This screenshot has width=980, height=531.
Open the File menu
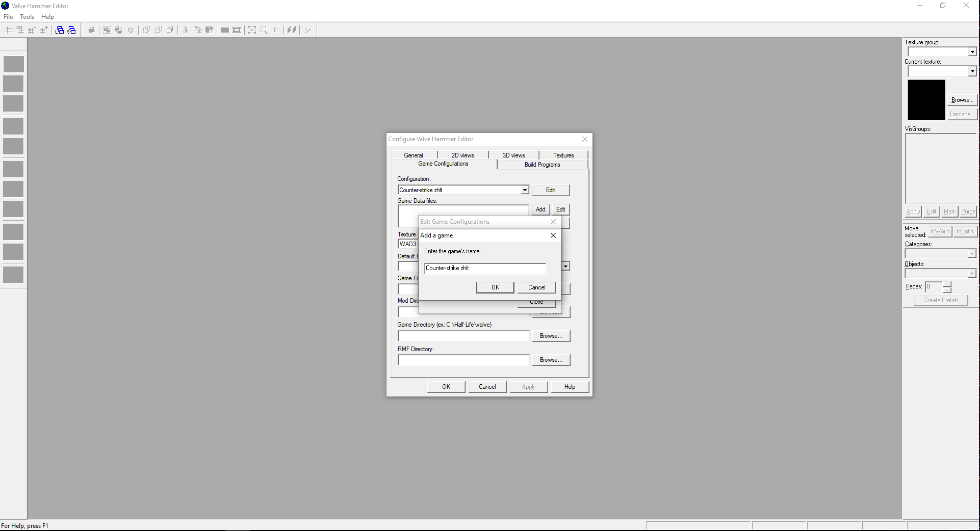click(x=8, y=17)
